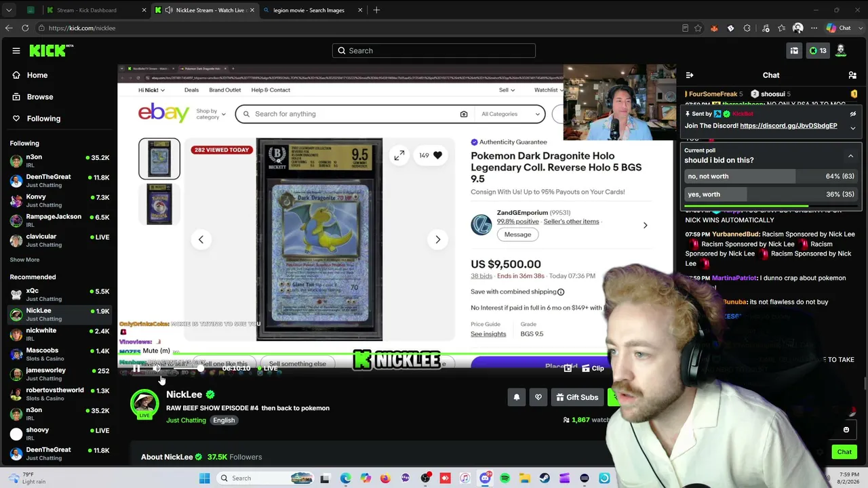Open robertovstheworld recommended channel

pyautogui.click(x=60, y=394)
